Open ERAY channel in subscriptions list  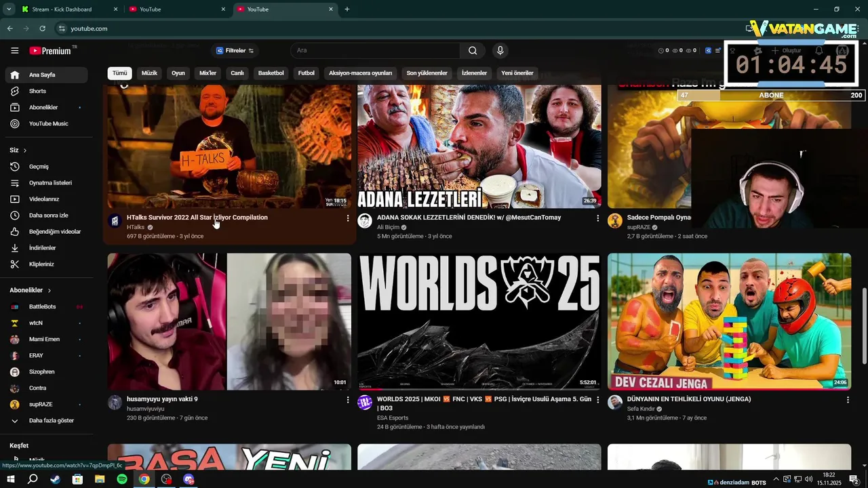[46, 356]
